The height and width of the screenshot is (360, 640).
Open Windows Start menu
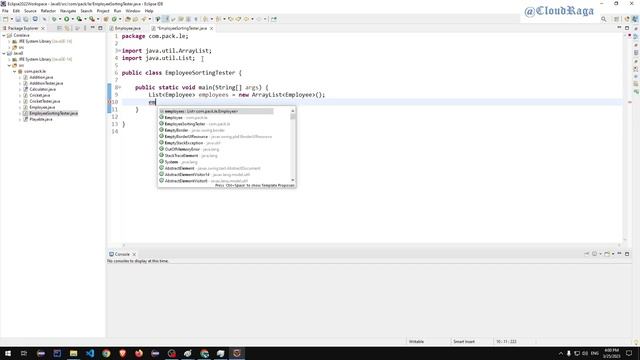[x=8, y=353]
